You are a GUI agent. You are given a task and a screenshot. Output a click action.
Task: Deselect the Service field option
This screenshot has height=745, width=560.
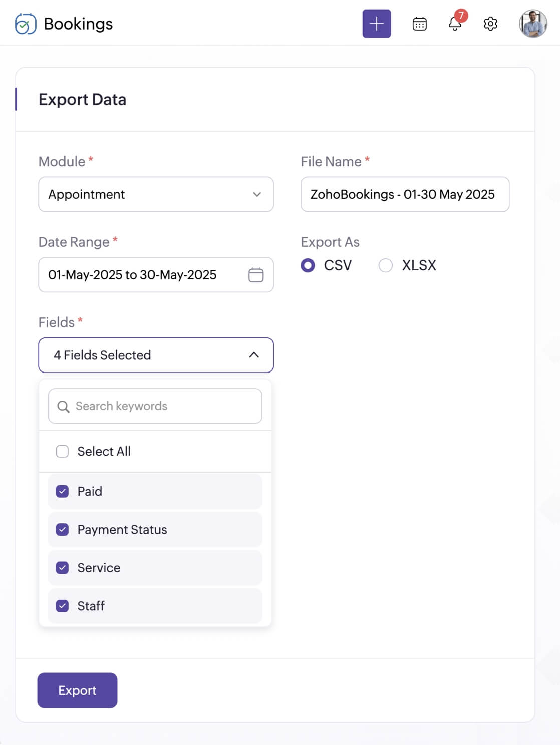pos(63,567)
